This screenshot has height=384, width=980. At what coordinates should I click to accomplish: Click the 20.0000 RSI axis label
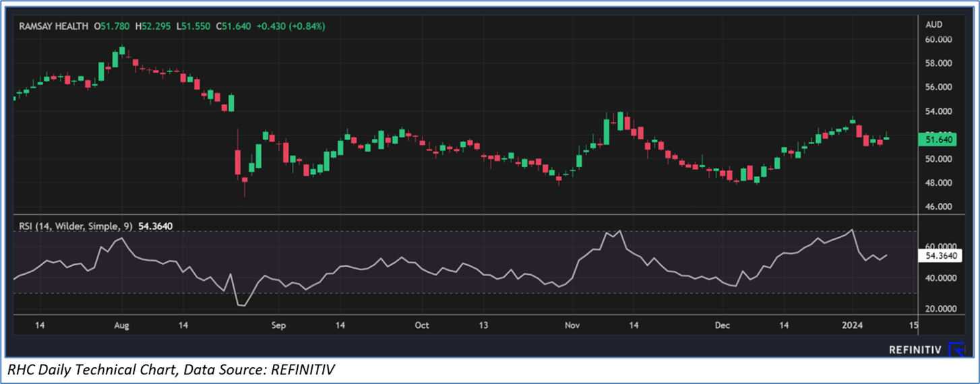[940, 309]
